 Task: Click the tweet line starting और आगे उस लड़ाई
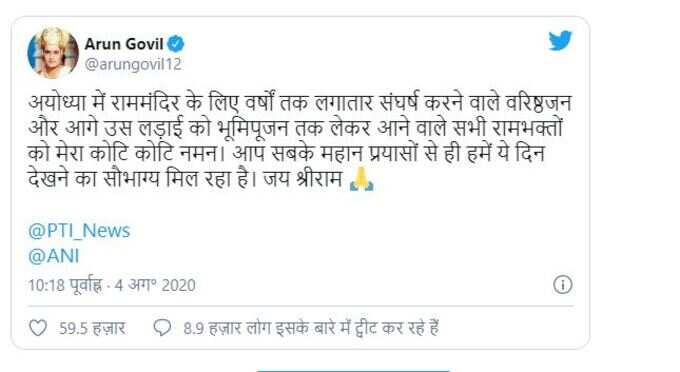295,128
